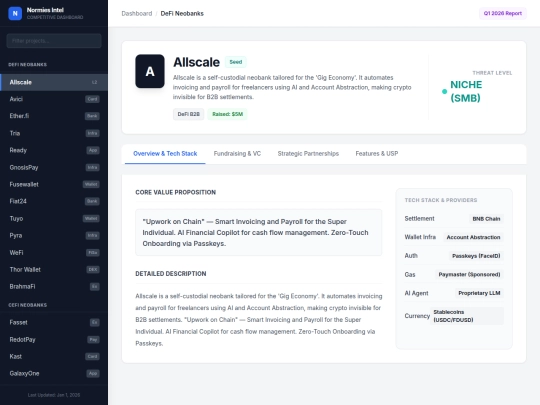Image resolution: width=540 pixels, height=405 pixels.
Task: Select Allscale in the sidebar
Action: [x=54, y=82]
